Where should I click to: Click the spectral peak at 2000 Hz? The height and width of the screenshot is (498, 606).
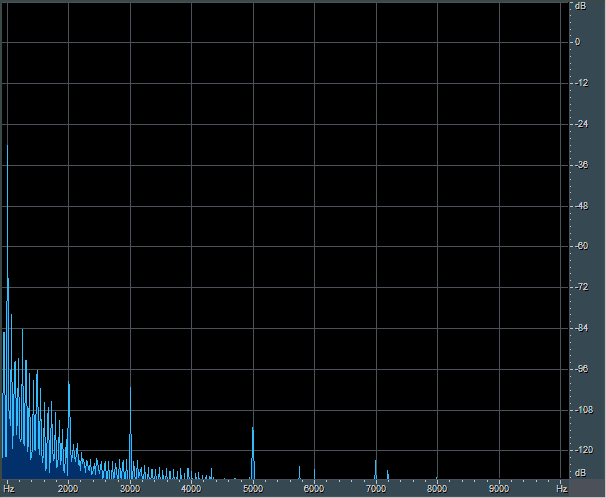tap(69, 429)
